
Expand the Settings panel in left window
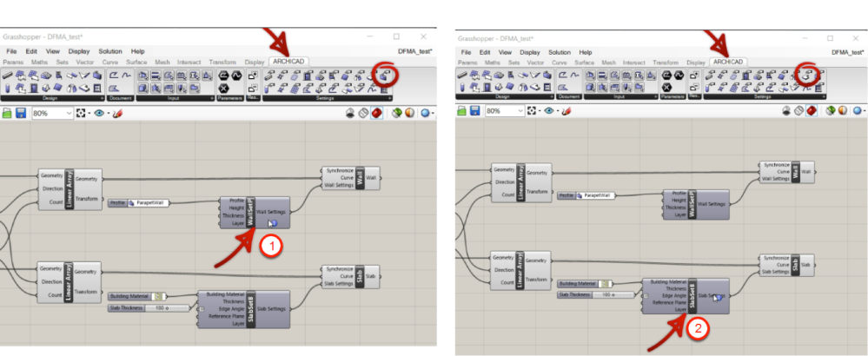[x=390, y=98]
